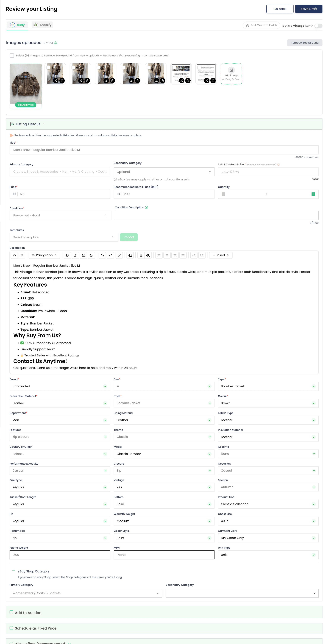Open the Condition dropdown
Image resolution: width=334 pixels, height=644 pixels.
60,216
